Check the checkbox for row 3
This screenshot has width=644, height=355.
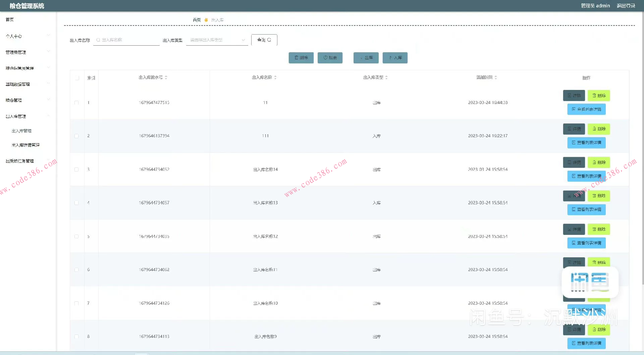pos(76,169)
